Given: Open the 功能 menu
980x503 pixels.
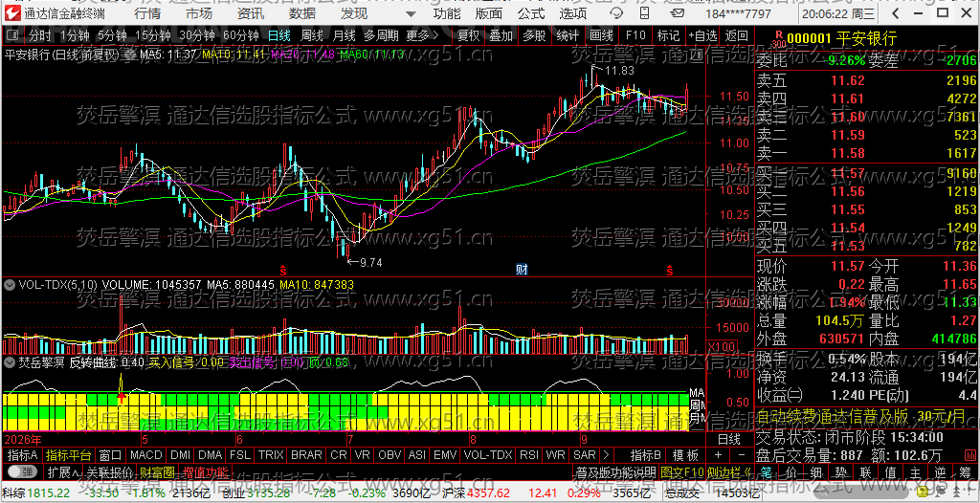Looking at the screenshot, I should tap(447, 13).
